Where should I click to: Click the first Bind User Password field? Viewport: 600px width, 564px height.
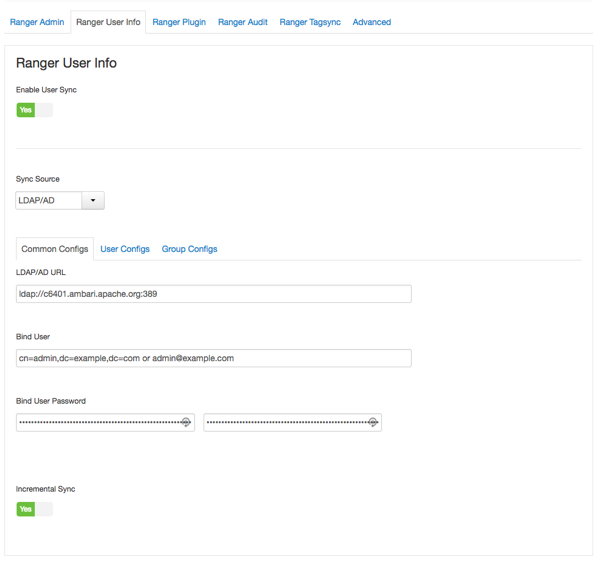click(98, 423)
